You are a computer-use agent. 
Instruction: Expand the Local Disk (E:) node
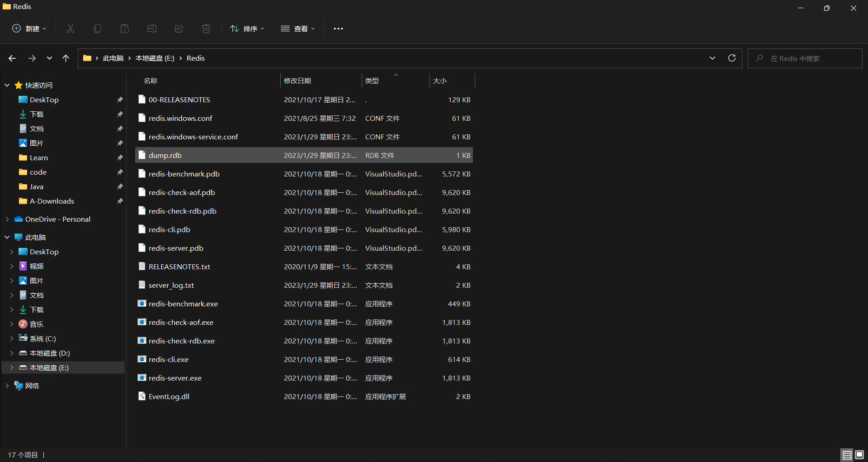point(12,367)
